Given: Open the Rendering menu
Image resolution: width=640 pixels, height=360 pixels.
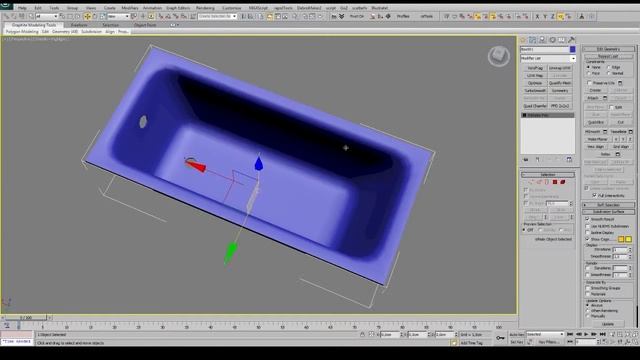Looking at the screenshot, I should click(x=205, y=8).
